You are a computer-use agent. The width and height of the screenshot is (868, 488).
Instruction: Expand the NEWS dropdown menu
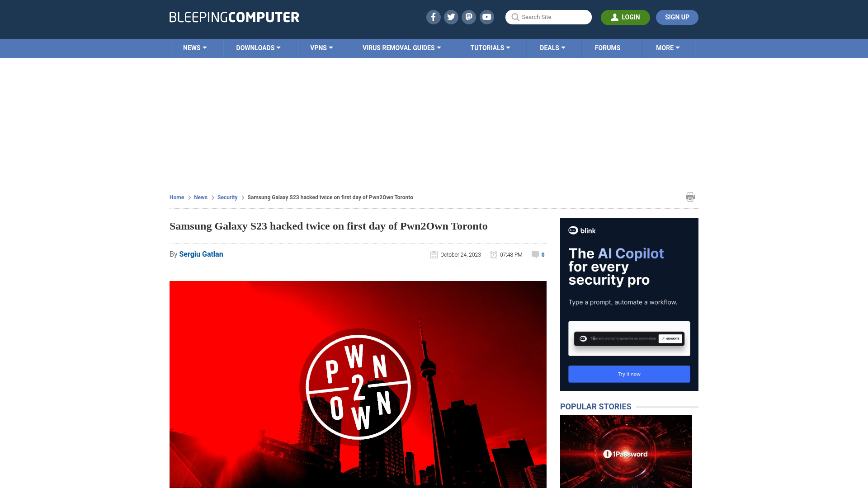tap(195, 47)
